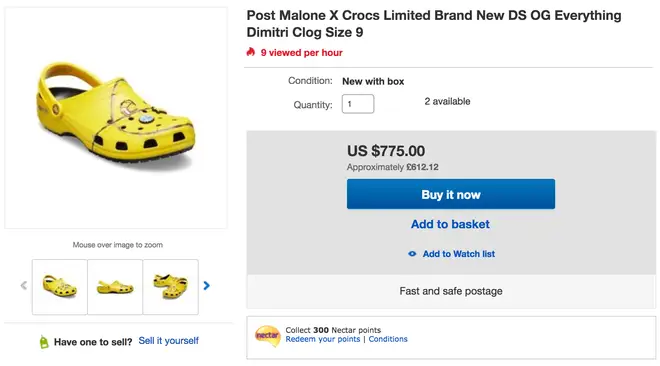
Task: Click the Post Malone X Crocs listing title
Action: point(434,24)
